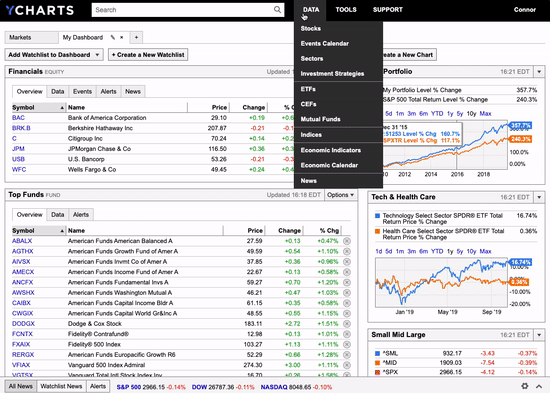Open the DODGX fund link
Image resolution: width=550 pixels, height=393 pixels.
point(23,324)
